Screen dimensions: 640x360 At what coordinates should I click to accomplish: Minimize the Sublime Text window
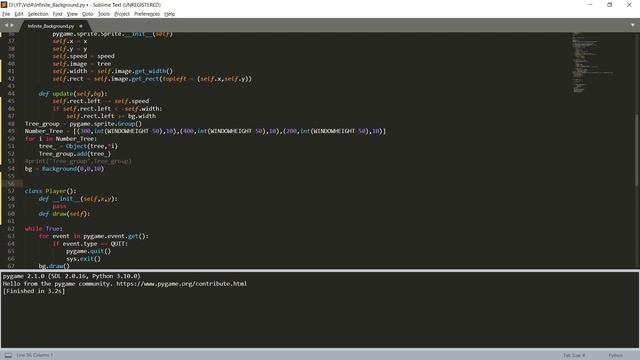[x=590, y=4]
